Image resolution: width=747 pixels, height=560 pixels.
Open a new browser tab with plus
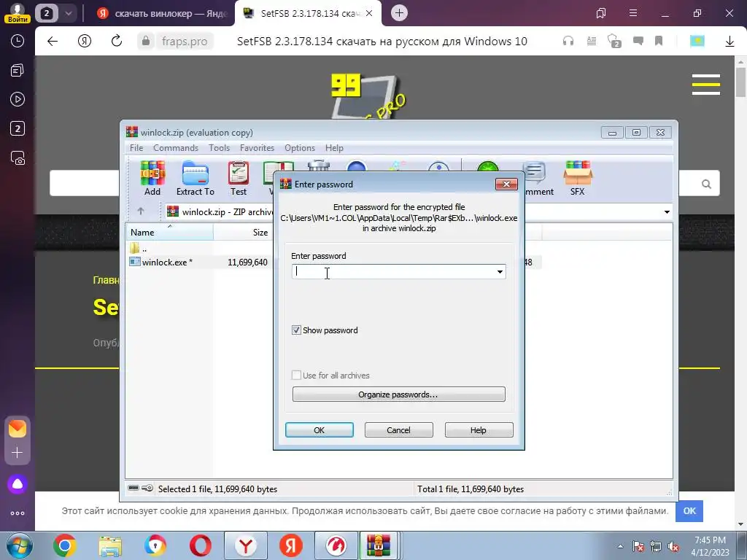399,13
